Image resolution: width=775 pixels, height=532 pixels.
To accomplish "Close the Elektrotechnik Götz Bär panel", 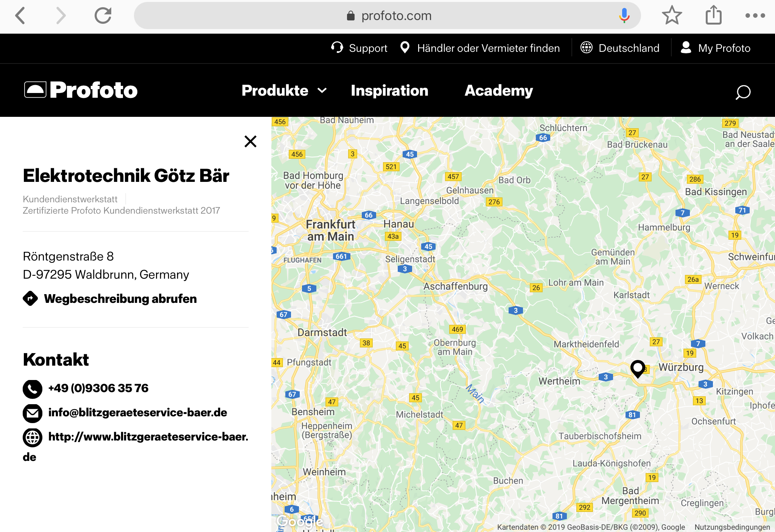I will tap(251, 141).
